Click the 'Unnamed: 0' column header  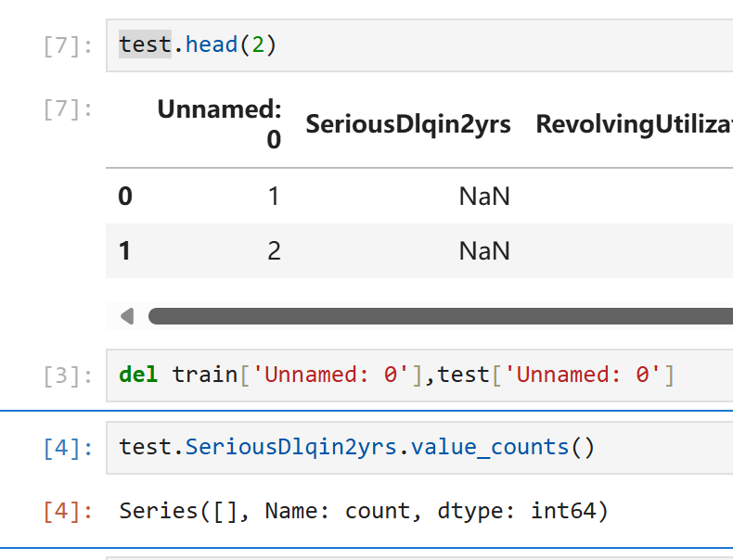pos(221,124)
